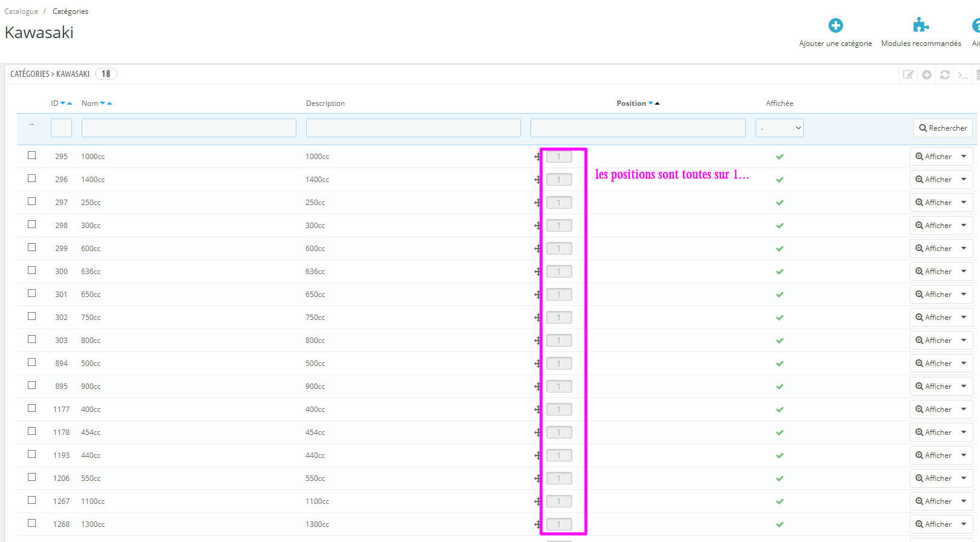Screen dimensions: 980x542
Task: Expand actions dropdown for 300cc row
Action: (x=964, y=226)
